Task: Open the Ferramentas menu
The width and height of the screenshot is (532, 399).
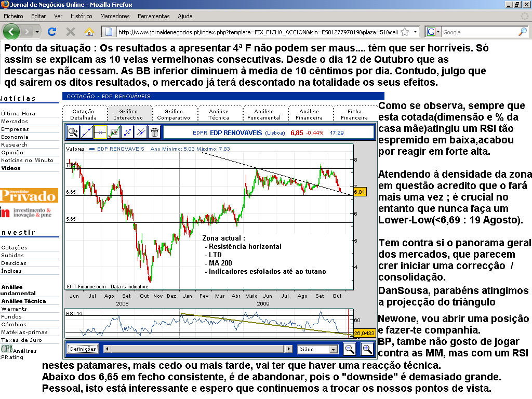Action: click(x=153, y=16)
